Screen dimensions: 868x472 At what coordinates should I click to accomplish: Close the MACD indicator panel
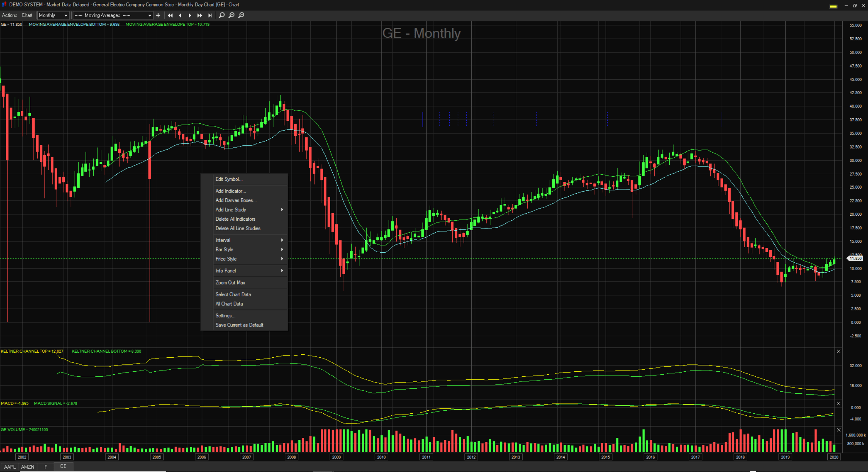coord(839,404)
